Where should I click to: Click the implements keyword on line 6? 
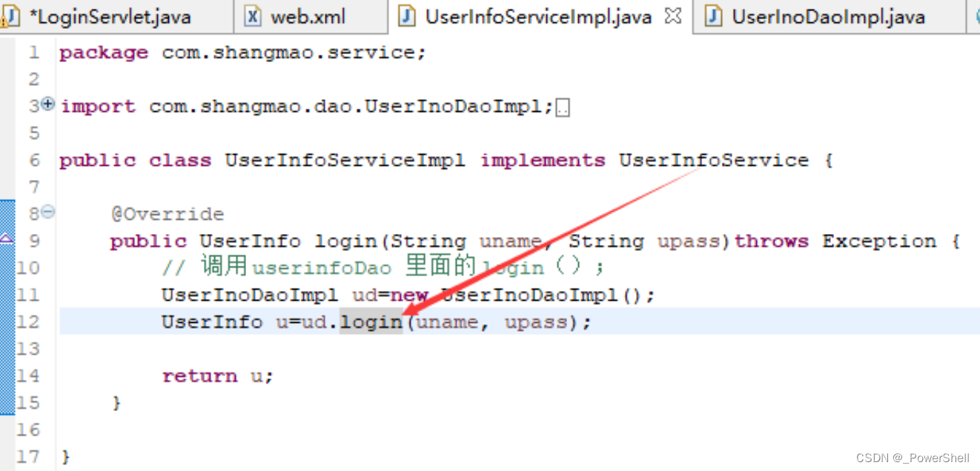(543, 161)
